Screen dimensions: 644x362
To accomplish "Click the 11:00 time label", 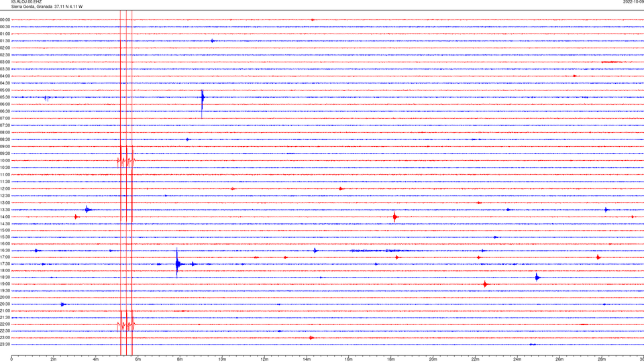I will [x=5, y=174].
